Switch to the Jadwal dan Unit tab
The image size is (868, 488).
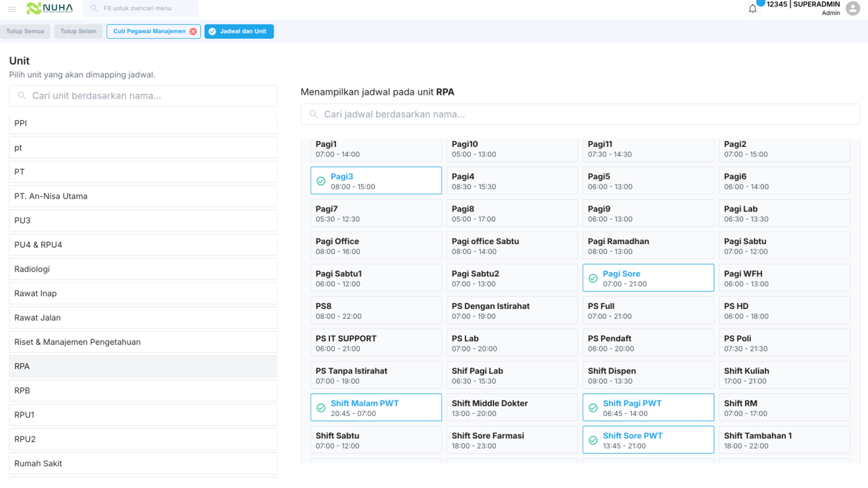click(239, 31)
